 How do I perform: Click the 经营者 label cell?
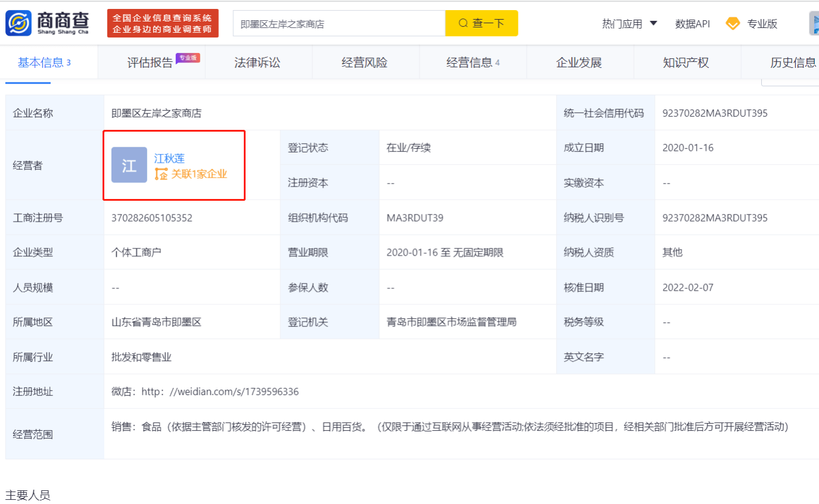tap(55, 165)
